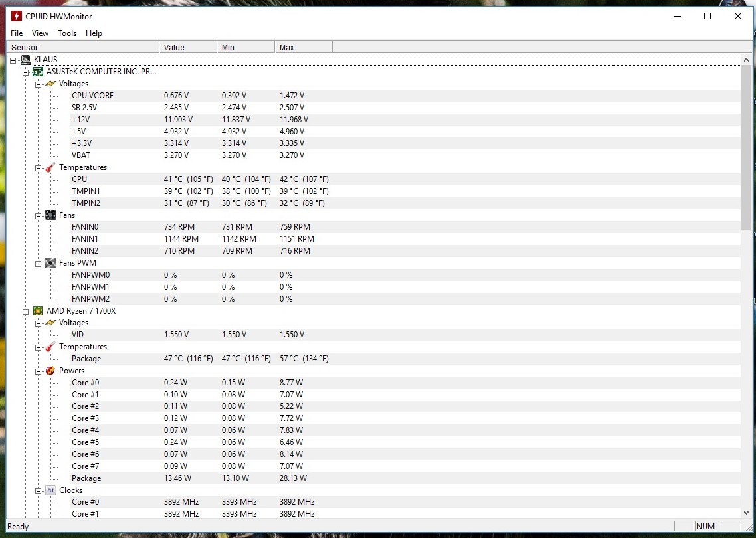Collapse the ASUSTeK COMPUTER node
Screen dimensions: 756x538
[25, 72]
